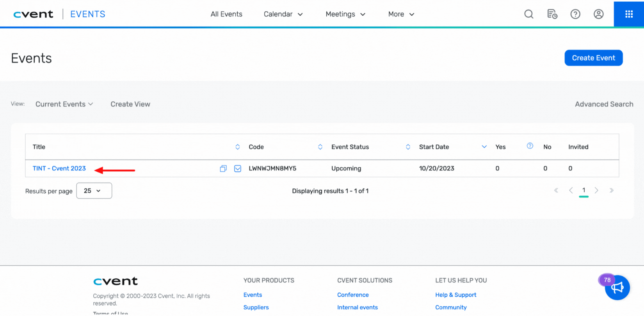644x316 pixels.
Task: Open the Current Events view dropdown
Action: 64,104
